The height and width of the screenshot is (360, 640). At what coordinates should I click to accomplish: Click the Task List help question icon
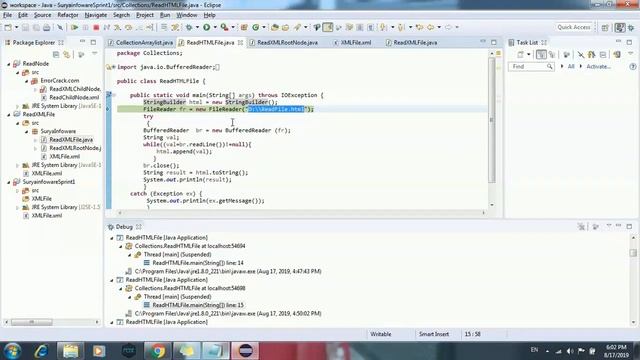pos(633,67)
